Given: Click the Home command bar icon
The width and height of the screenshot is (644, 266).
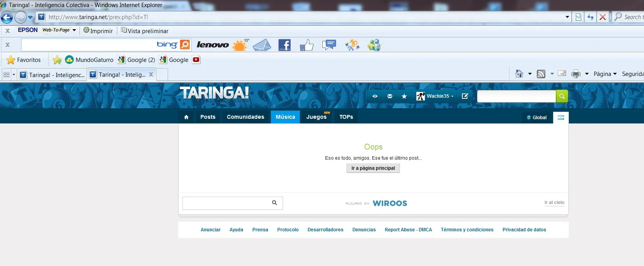Looking at the screenshot, I should pyautogui.click(x=519, y=74).
